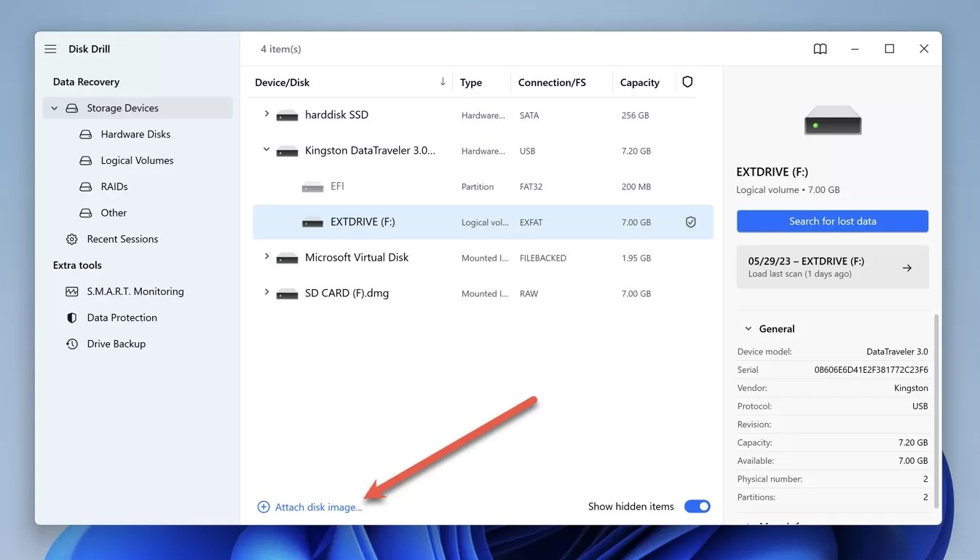Screen dimensions: 980x560
Task: Open Recent Sessions
Action: 122,238
